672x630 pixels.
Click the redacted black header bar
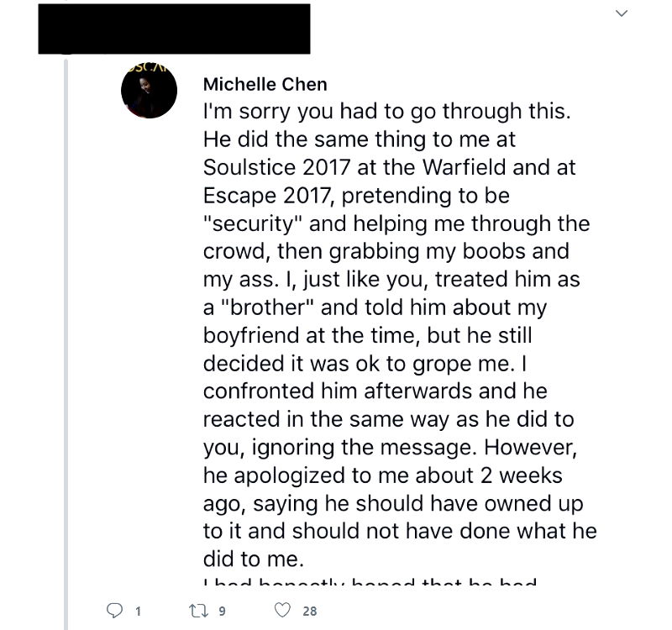174,29
